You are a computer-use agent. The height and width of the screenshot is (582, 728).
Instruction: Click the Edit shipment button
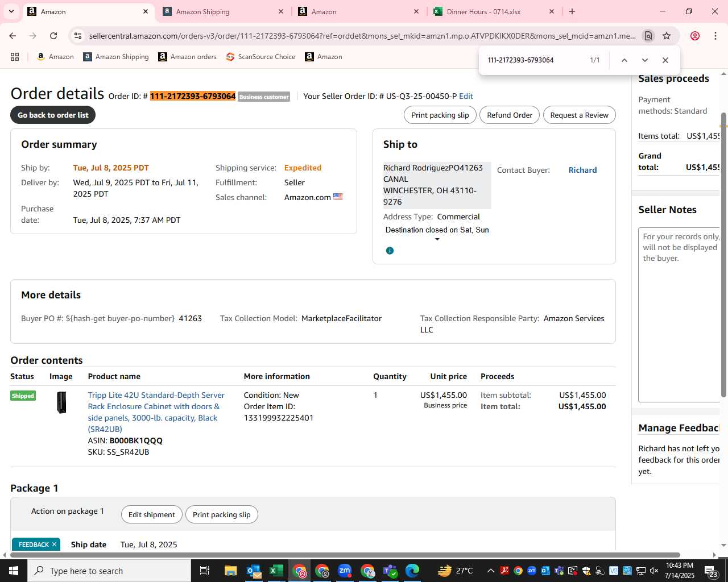[151, 514]
